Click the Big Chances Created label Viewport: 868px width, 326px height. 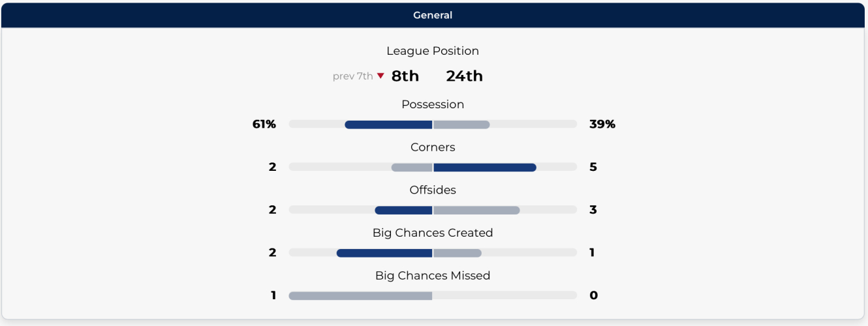(433, 233)
